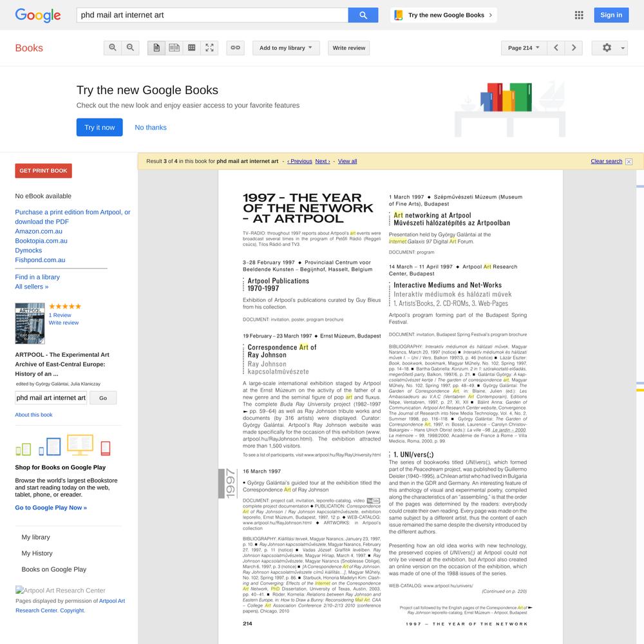The image size is (644, 644).
Task: Click the Google logo
Action: (38, 15)
